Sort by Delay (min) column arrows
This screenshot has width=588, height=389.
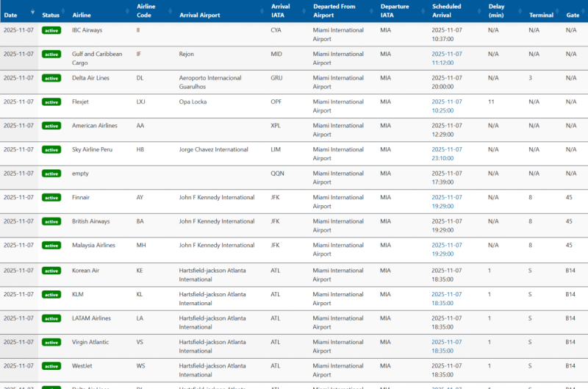click(x=520, y=11)
